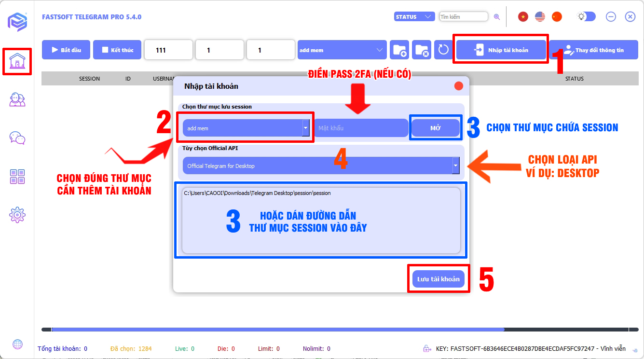The width and height of the screenshot is (644, 359).
Task: Open the grid modules sidebar icon
Action: click(17, 177)
